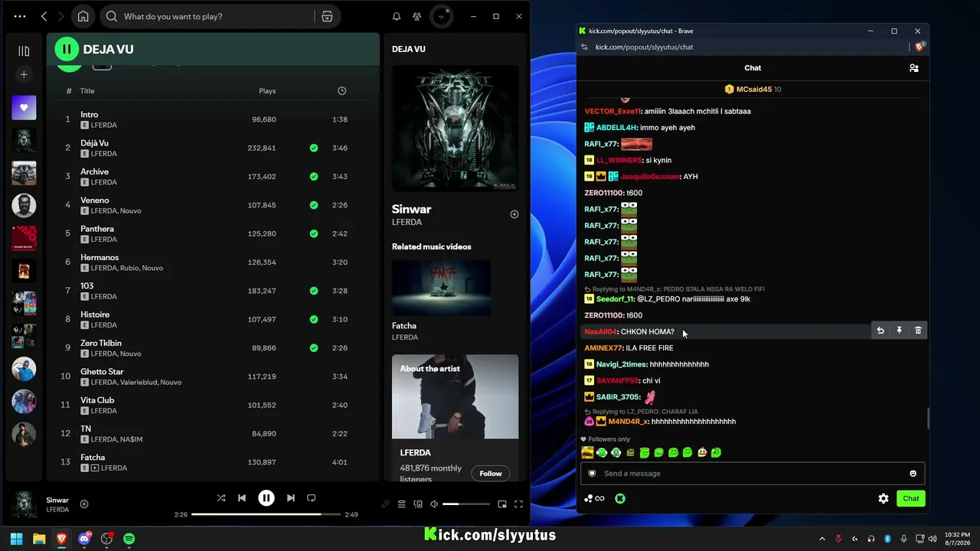Pin NasAll04's chat message
The image size is (980, 551).
(x=899, y=331)
